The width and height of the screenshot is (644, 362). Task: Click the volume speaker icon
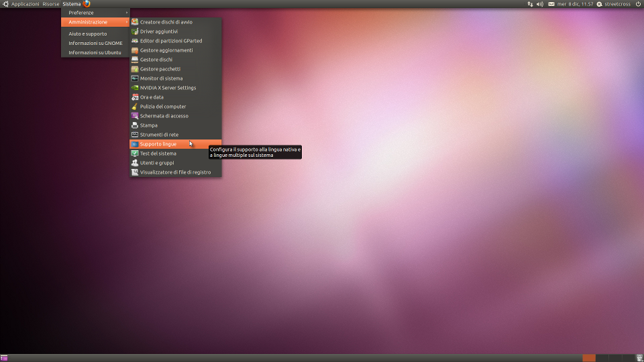point(540,4)
